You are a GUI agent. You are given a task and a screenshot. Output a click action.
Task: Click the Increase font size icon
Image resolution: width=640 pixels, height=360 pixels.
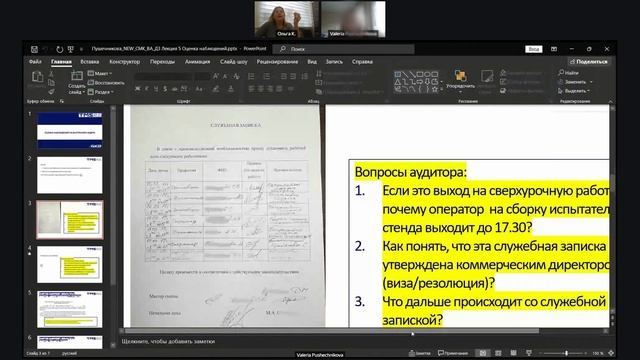[x=216, y=76]
